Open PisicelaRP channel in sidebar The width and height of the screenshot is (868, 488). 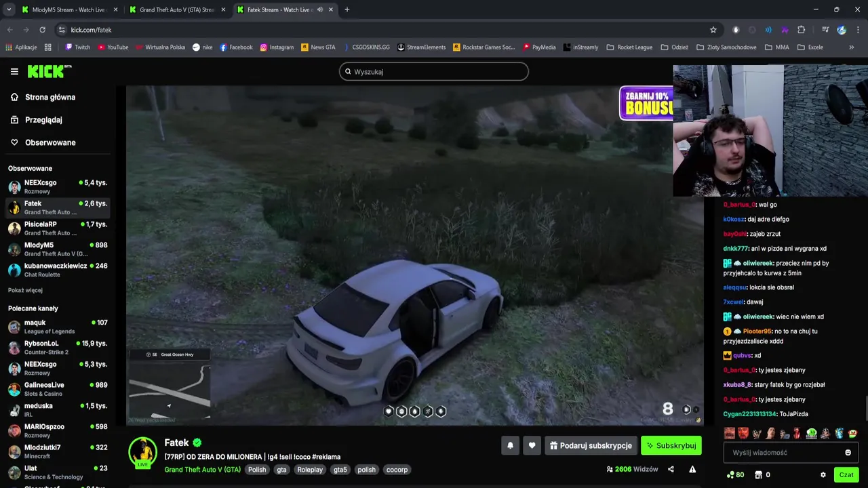pos(58,228)
